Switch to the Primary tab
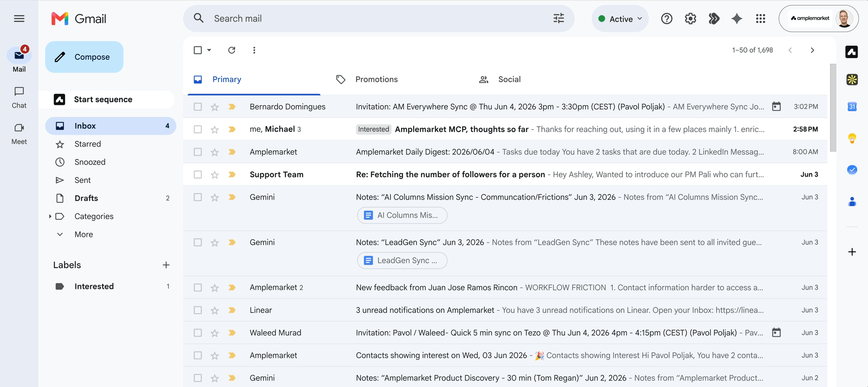Screen dimensions: 868x387 (254, 80)
